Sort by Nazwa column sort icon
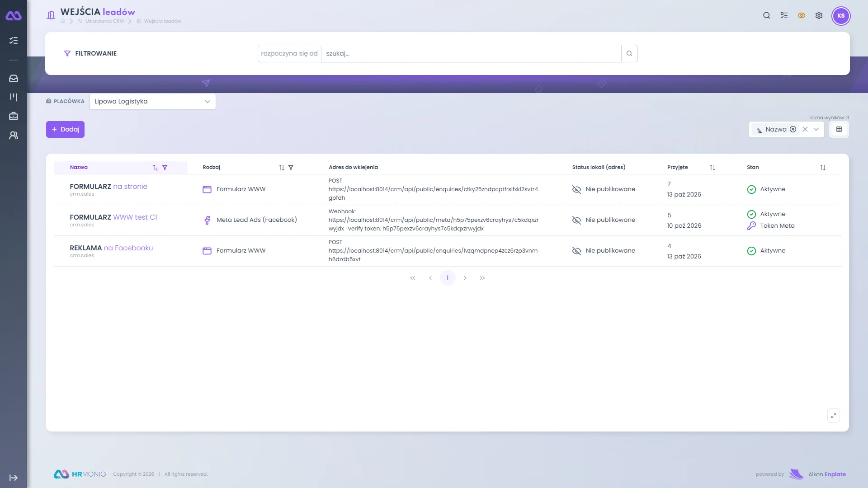 point(156,168)
